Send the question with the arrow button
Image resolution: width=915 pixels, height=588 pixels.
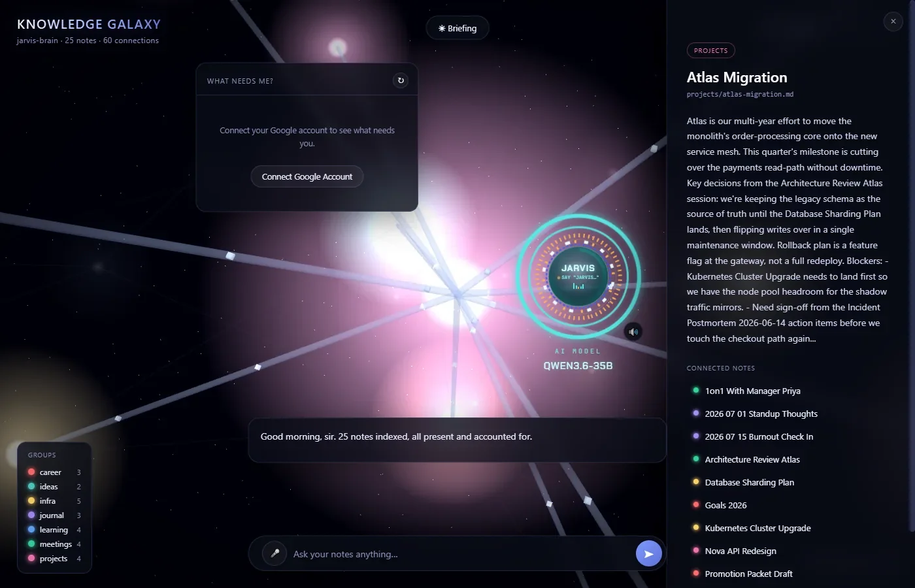click(x=648, y=553)
